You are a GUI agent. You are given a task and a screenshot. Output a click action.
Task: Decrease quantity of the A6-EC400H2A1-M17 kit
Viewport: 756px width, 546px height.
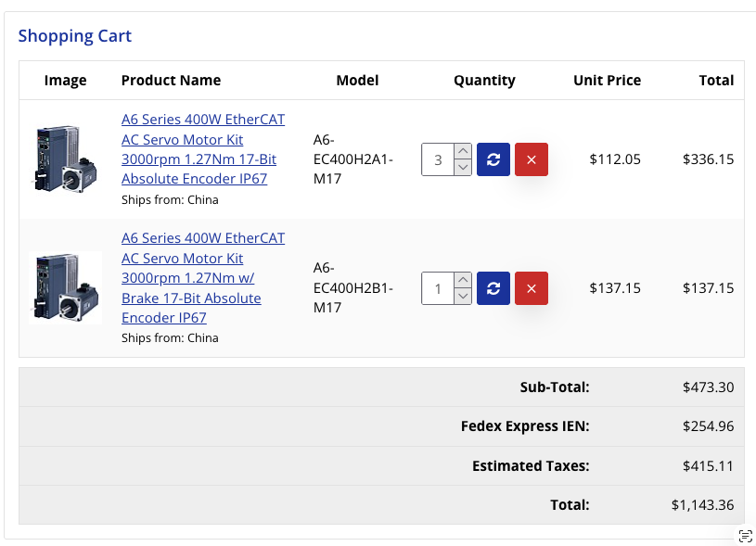click(x=463, y=168)
